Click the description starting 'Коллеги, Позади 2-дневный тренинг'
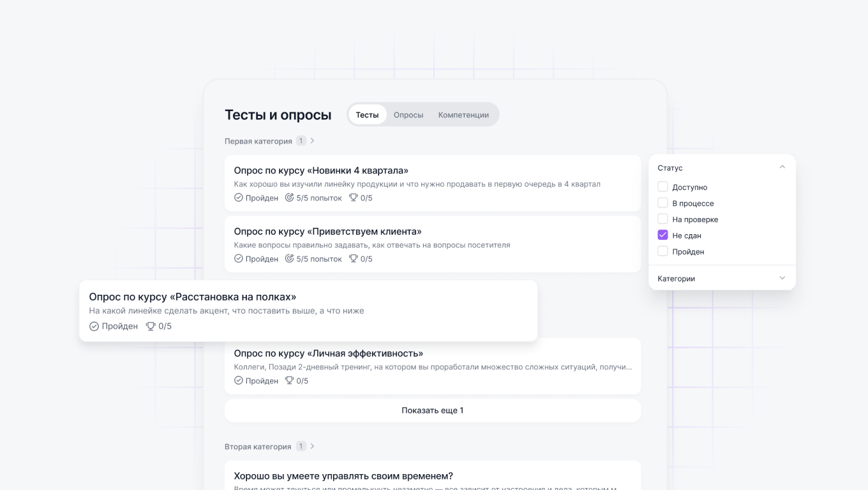 coord(433,367)
